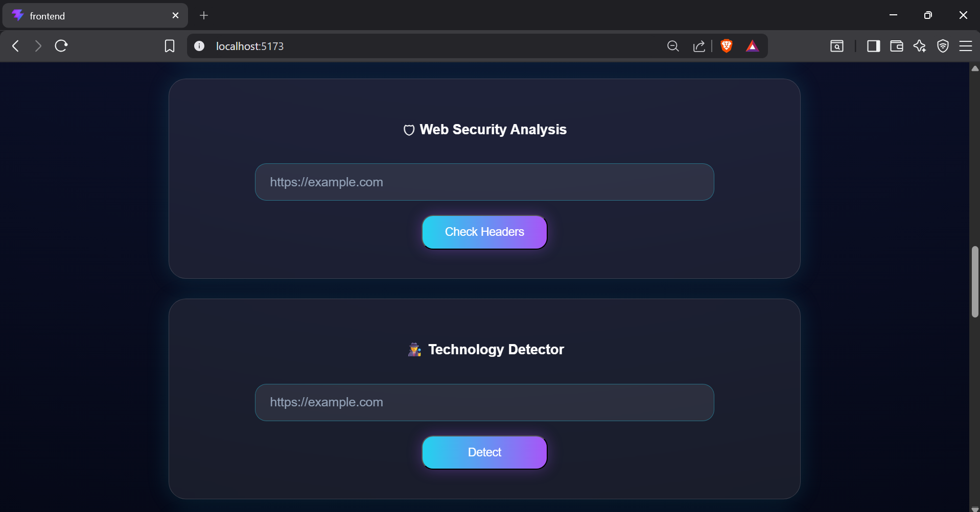
Task: Go back to previous page
Action: (x=16, y=46)
